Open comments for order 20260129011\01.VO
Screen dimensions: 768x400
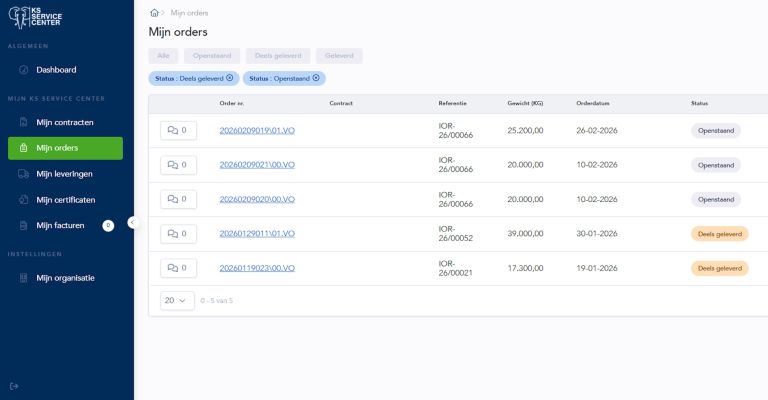pos(178,234)
